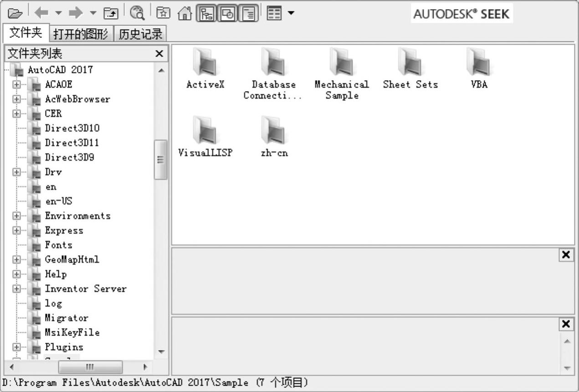Open the Search magnifier tool
Image resolution: width=579 pixels, height=392 pixels.
[137, 13]
